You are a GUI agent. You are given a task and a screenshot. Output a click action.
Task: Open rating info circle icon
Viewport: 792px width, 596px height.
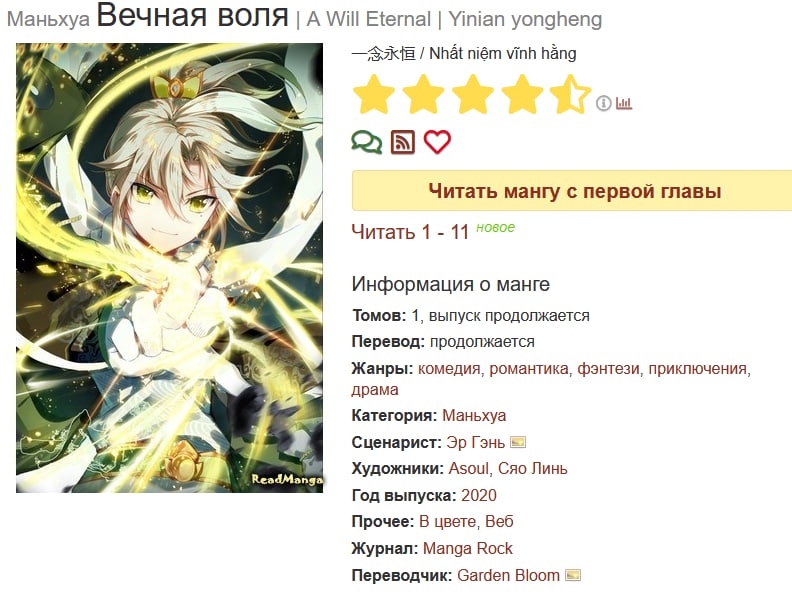[x=603, y=103]
